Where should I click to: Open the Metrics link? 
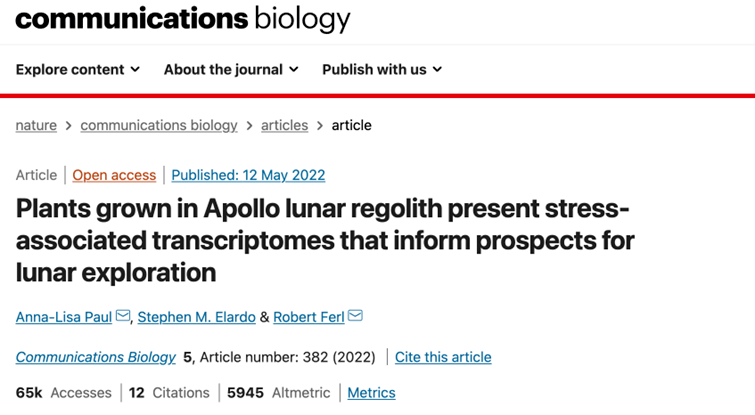(371, 393)
